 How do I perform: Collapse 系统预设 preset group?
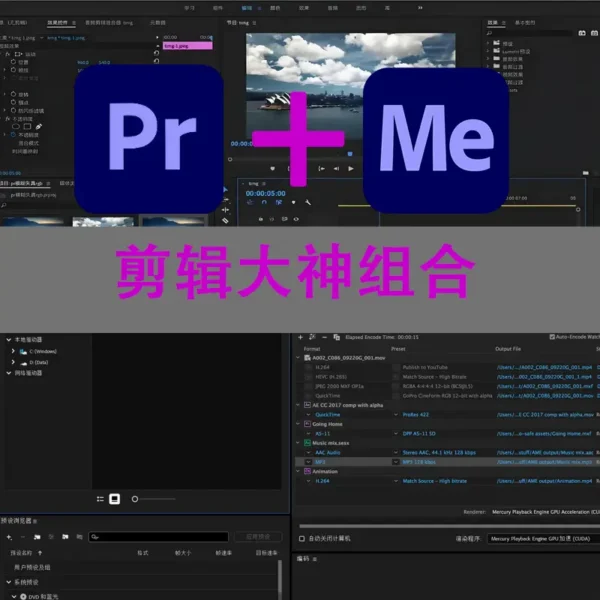pyautogui.click(x=8, y=582)
